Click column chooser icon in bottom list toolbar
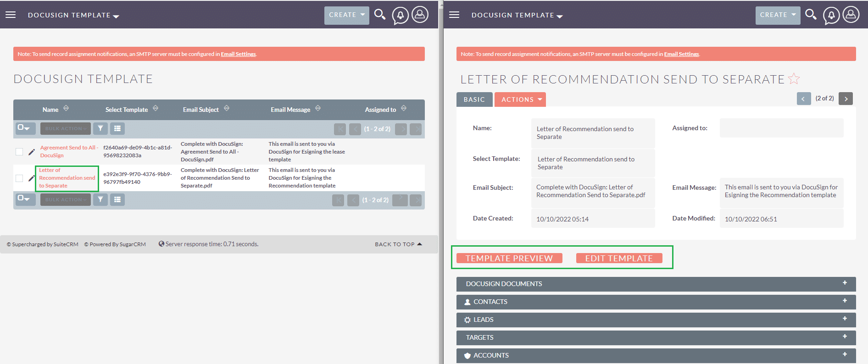Viewport: 868px width, 364px height. (x=117, y=199)
